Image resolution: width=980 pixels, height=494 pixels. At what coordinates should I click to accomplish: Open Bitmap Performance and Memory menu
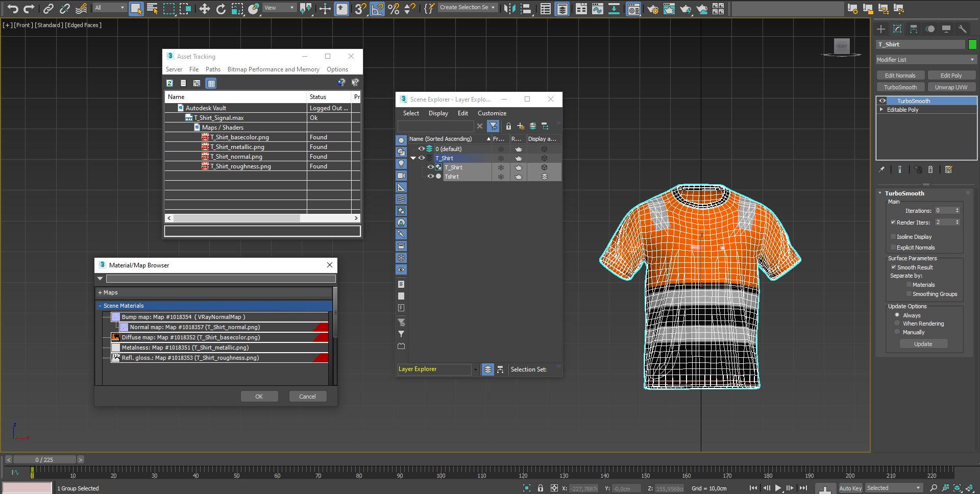273,69
